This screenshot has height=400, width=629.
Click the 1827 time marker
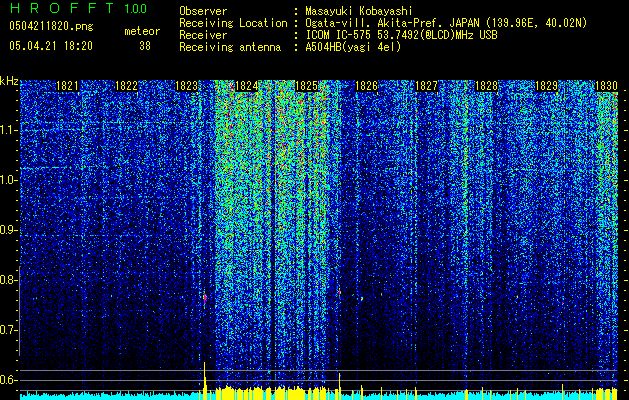click(426, 86)
